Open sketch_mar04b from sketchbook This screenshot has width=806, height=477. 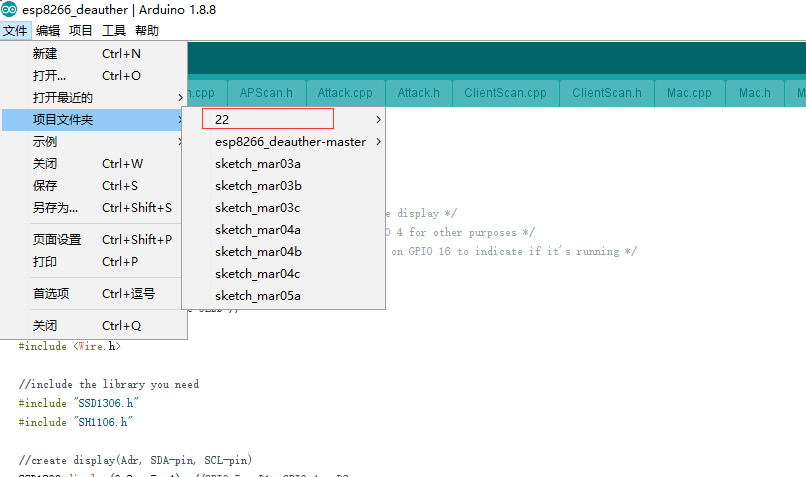coord(258,252)
